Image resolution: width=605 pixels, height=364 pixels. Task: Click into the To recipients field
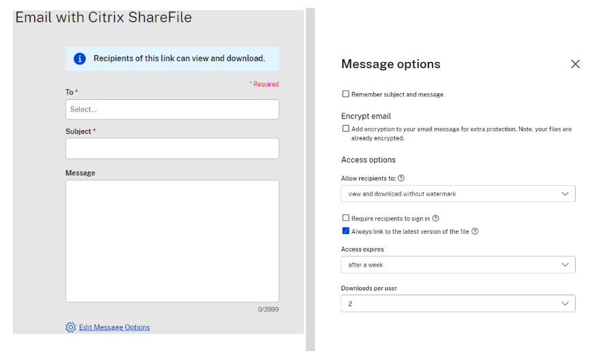point(172,110)
